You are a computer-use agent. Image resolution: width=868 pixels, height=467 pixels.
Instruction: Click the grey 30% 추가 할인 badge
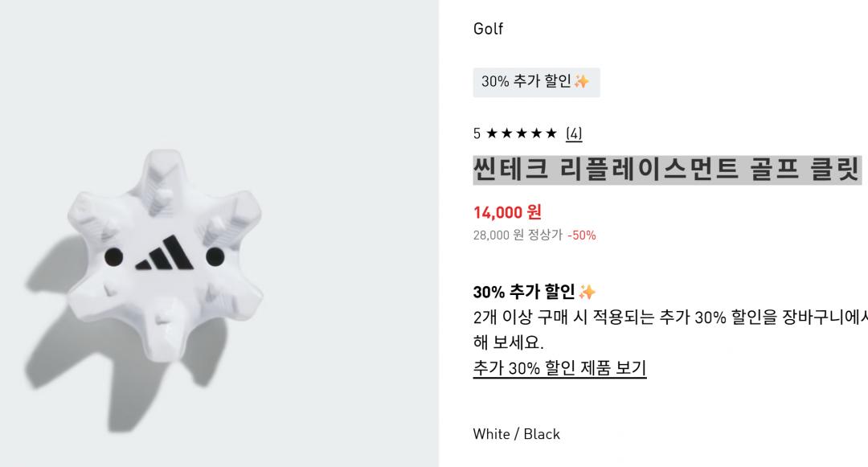[x=536, y=82]
